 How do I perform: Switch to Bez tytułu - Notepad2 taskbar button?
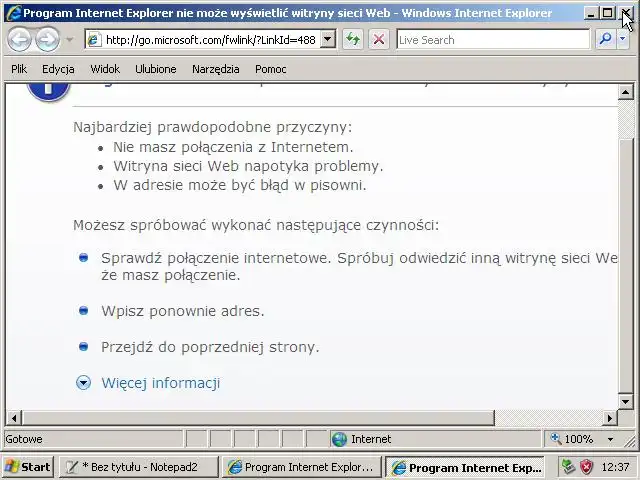pos(138,467)
